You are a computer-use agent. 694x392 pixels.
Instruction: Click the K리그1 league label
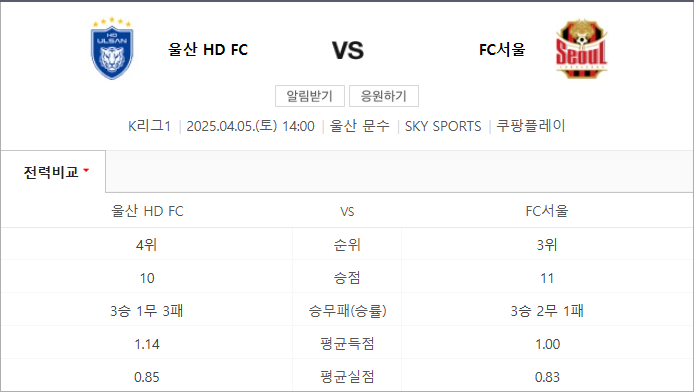[149, 126]
